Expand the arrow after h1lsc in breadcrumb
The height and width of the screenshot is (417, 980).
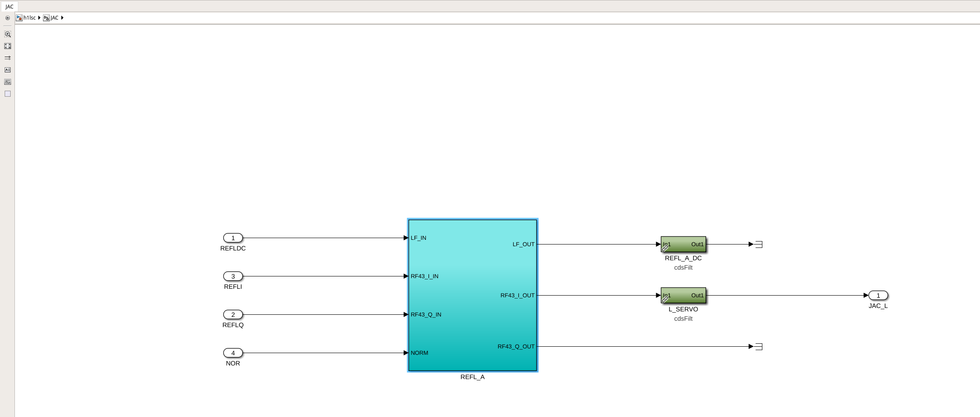click(39, 18)
